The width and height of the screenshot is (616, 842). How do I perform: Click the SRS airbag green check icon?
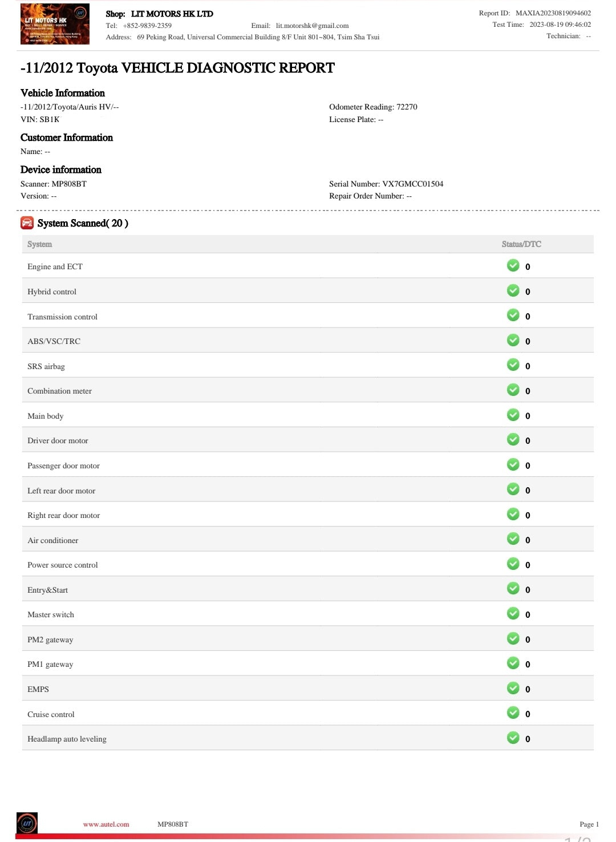pyautogui.click(x=513, y=365)
